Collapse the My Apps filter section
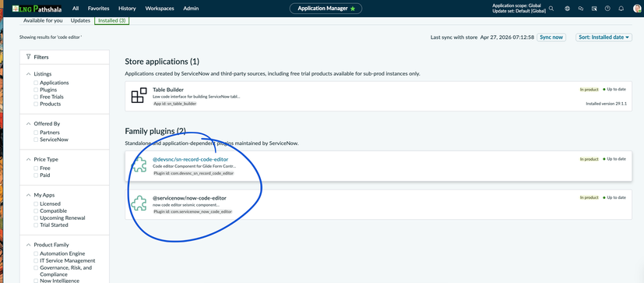Viewport: 644px width, 283px height. [x=28, y=195]
